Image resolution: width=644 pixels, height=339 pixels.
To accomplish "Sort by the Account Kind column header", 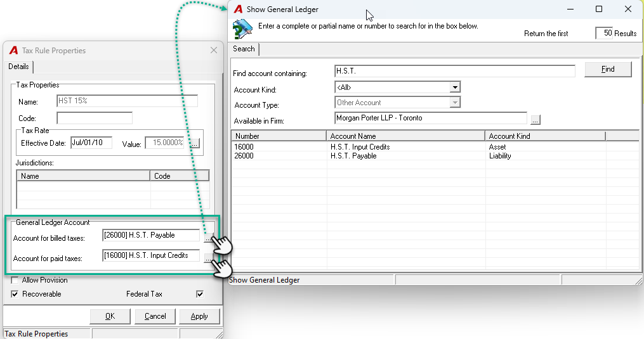I will pyautogui.click(x=545, y=136).
